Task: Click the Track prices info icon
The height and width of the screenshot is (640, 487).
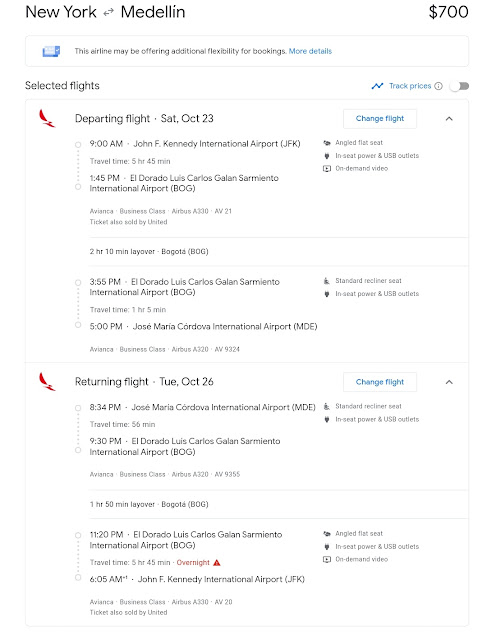Action: [438, 86]
